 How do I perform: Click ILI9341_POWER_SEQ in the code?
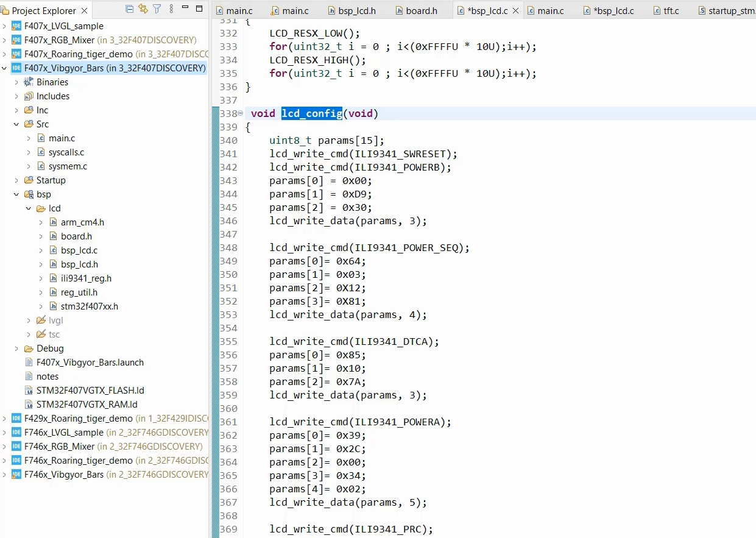[x=407, y=248]
